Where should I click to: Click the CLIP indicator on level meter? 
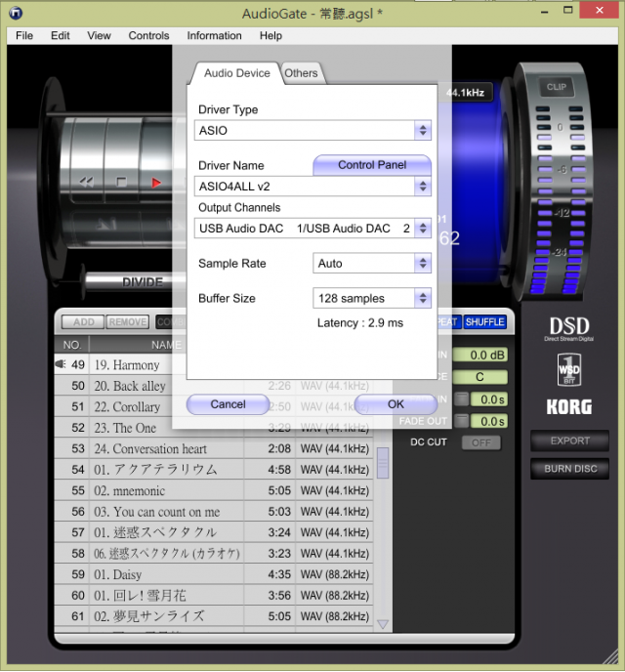[556, 87]
